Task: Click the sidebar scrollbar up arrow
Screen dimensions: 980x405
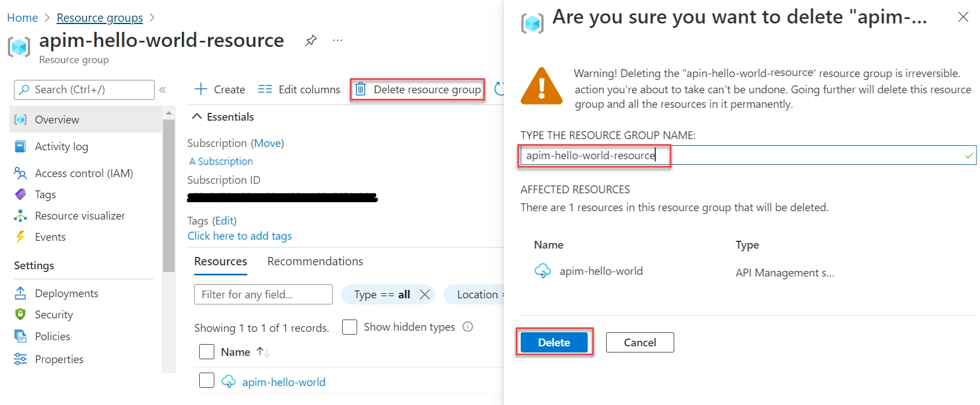Action: coord(169,113)
